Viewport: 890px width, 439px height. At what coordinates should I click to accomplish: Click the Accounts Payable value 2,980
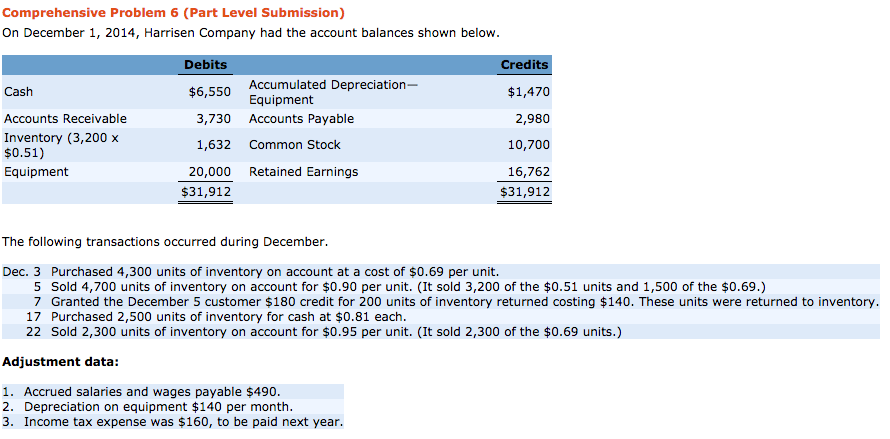click(x=534, y=119)
